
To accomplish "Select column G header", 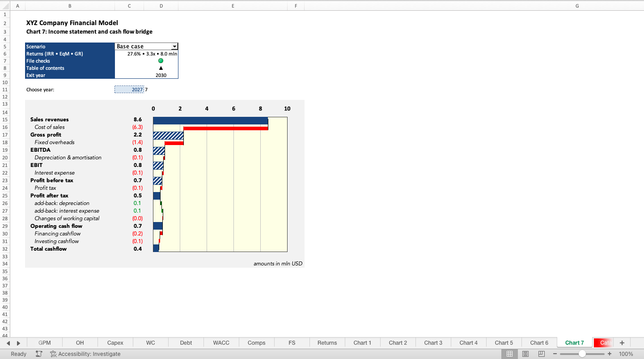I will pyautogui.click(x=577, y=6).
